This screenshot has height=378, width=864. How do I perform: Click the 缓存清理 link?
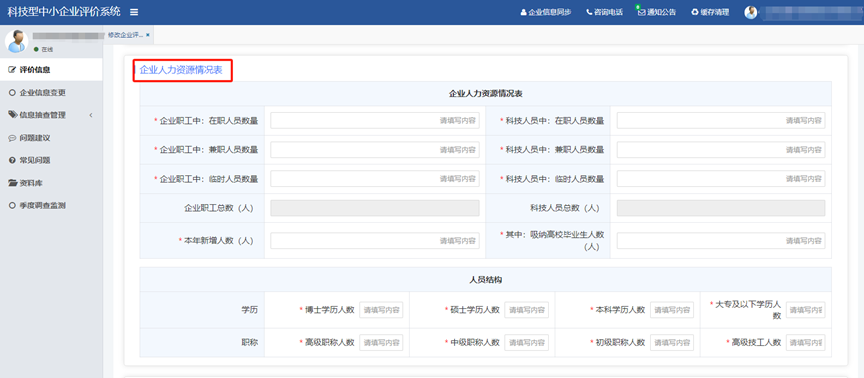[x=710, y=12]
